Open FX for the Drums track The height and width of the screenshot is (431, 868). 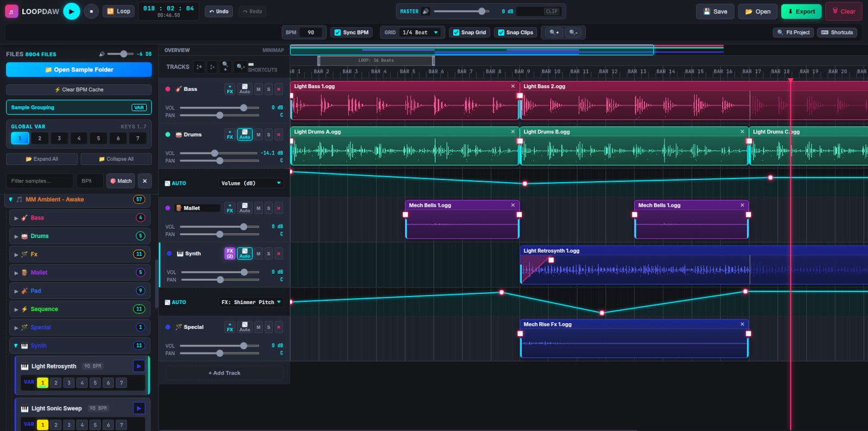click(230, 134)
